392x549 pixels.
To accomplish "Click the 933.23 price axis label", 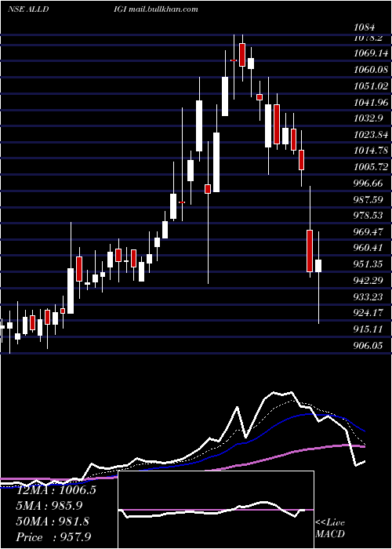I will click(368, 297).
